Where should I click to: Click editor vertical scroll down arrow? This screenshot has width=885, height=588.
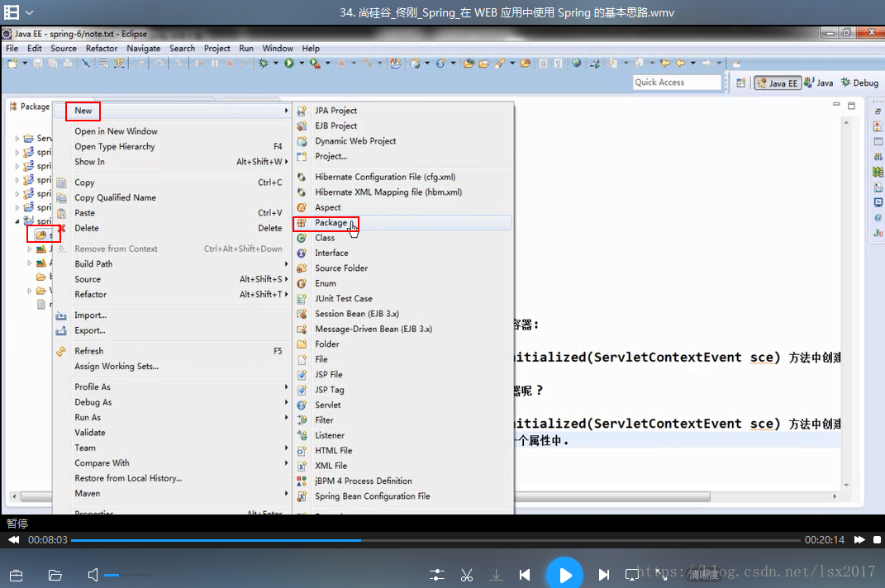846,485
